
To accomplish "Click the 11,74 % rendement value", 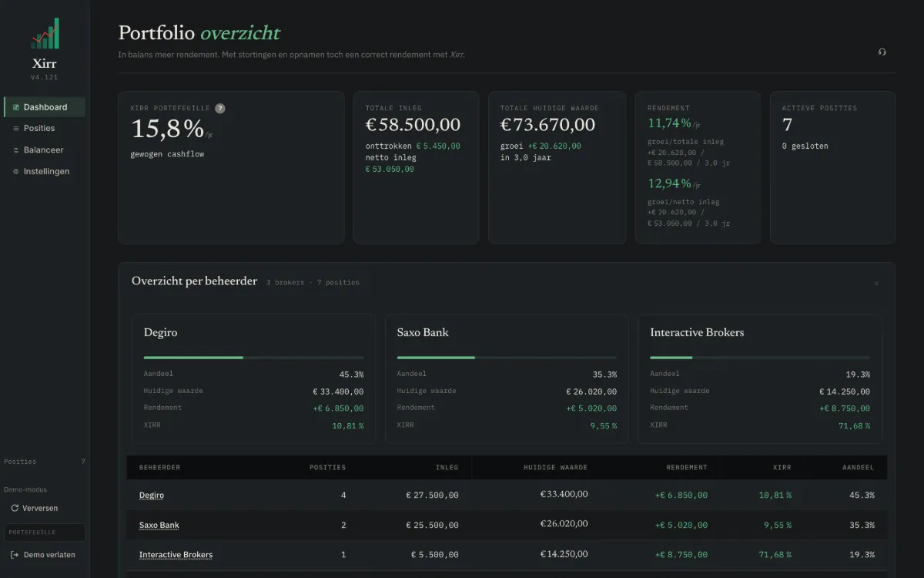I will click(x=669, y=123).
